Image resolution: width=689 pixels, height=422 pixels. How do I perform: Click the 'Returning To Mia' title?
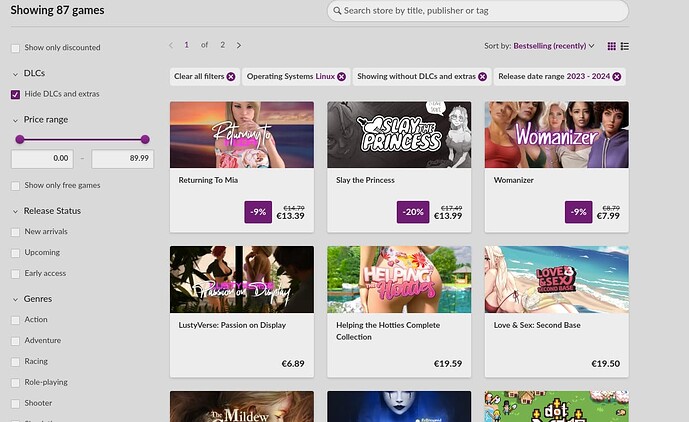click(x=208, y=180)
